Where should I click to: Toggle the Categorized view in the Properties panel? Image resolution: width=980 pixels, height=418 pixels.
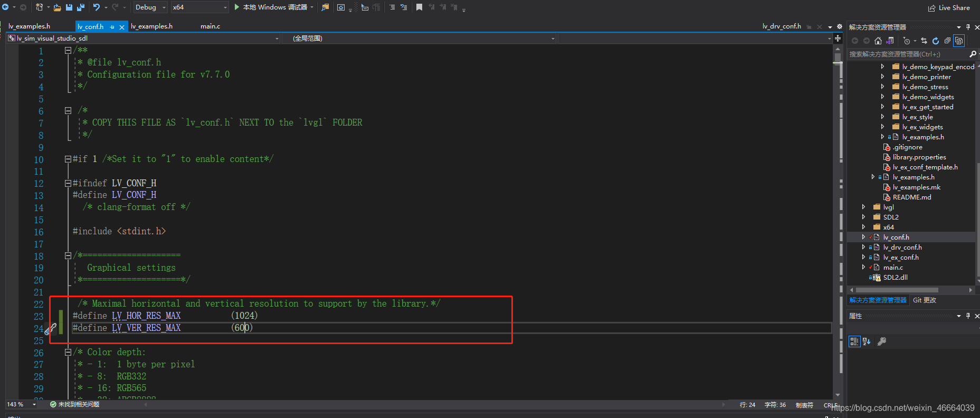[854, 341]
